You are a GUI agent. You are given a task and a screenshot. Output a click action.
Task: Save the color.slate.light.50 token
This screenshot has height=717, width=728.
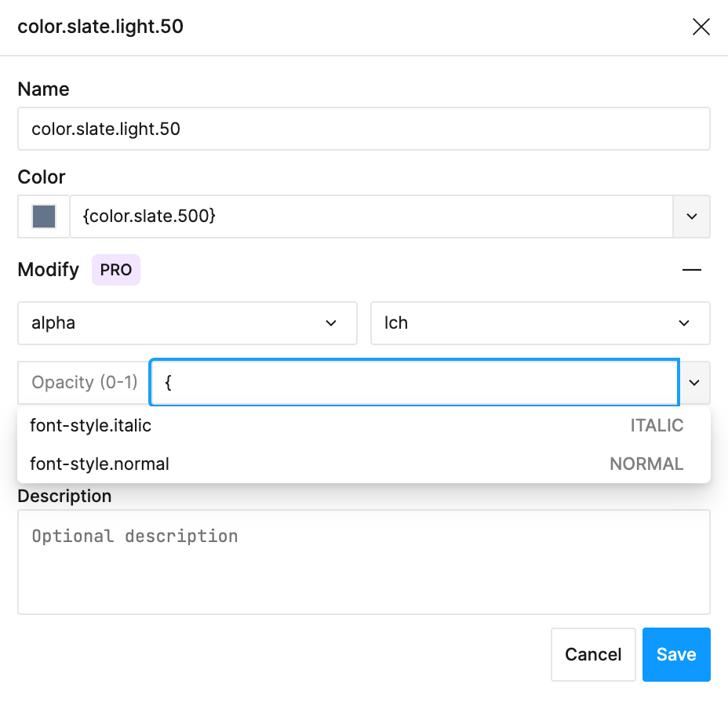point(676,654)
